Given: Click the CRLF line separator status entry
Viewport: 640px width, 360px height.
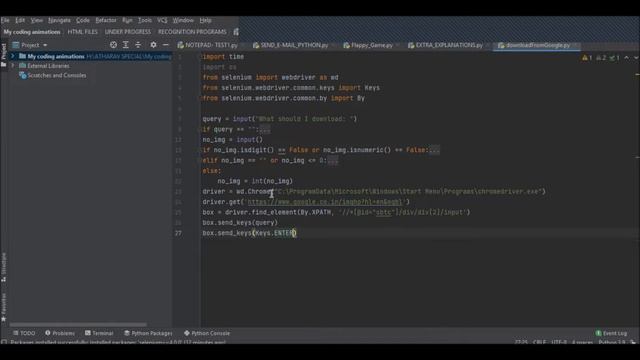Looking at the screenshot, I should coord(539,342).
